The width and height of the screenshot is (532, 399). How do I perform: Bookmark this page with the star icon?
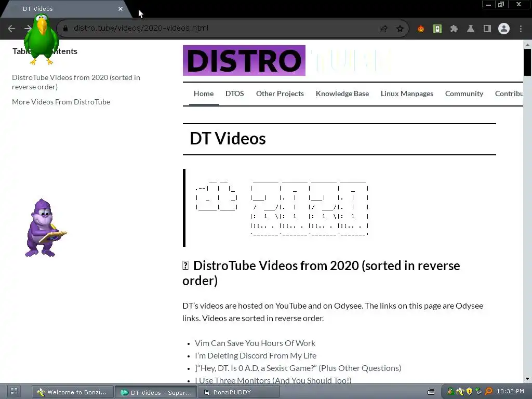tap(400, 29)
